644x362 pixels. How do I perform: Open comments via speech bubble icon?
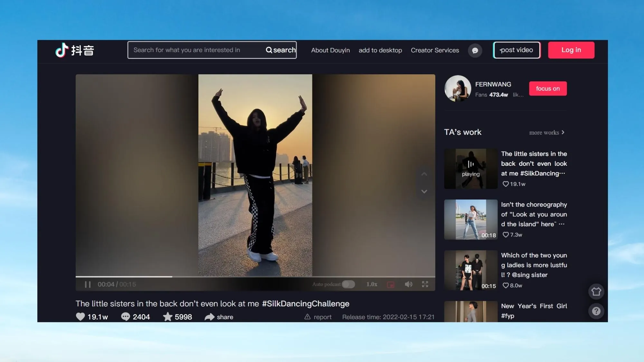coord(125,317)
